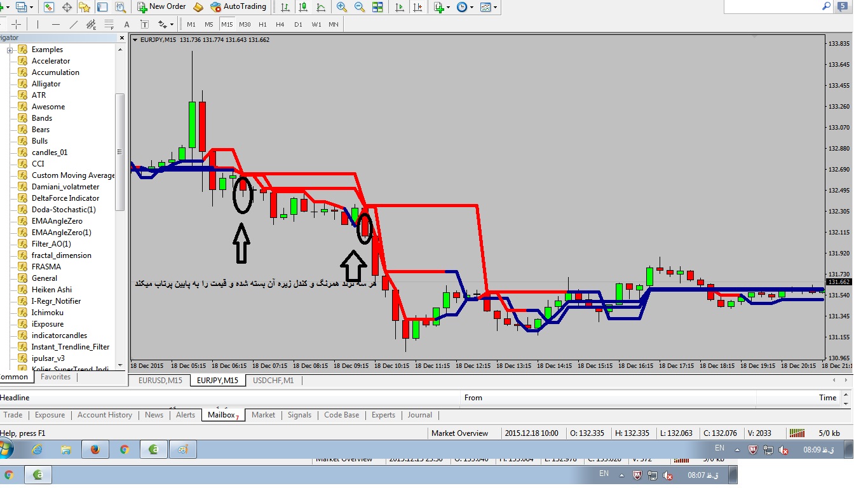Open the Periods clock icon
The image size is (868, 488).
point(462,7)
